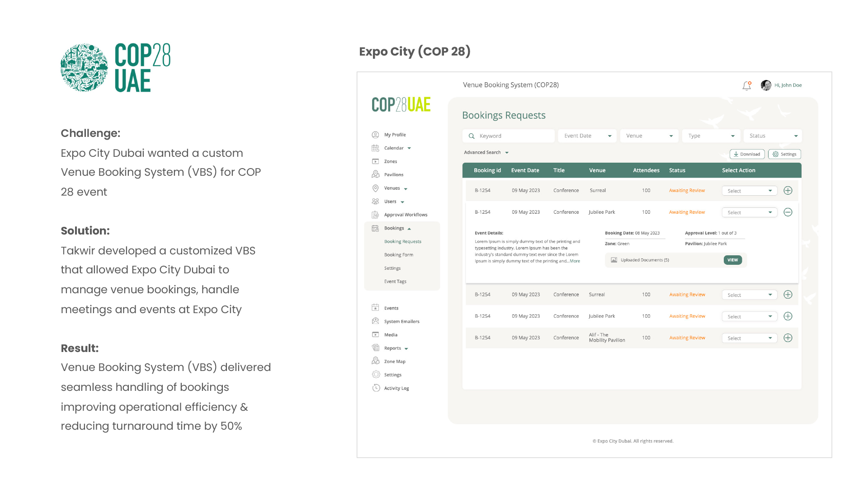This screenshot has height=488, width=868.
Task: Open the notification bell icon
Action: coord(747,85)
